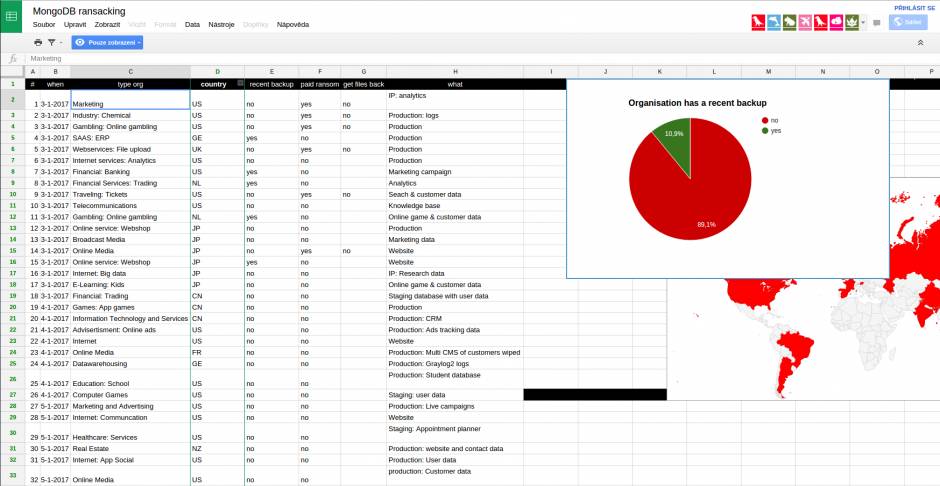The height and width of the screenshot is (486, 940).
Task: Click the 'Production: Graylog2 logs' cell
Action: (x=455, y=364)
